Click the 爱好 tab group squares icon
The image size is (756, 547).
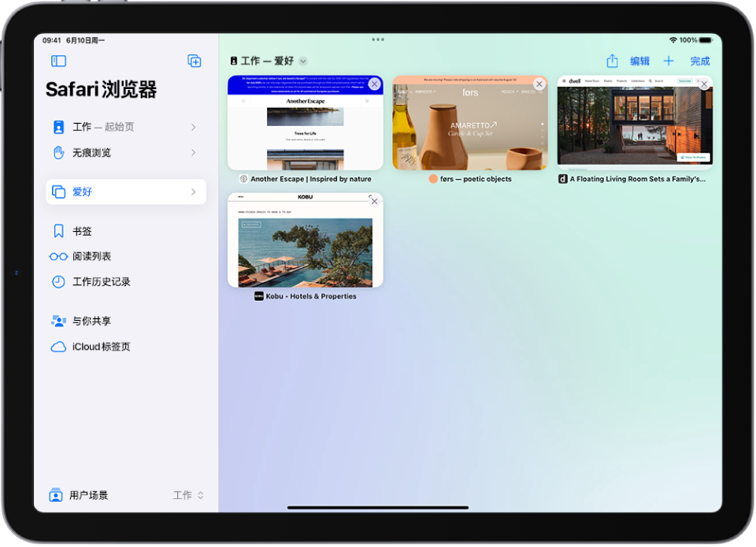click(58, 192)
